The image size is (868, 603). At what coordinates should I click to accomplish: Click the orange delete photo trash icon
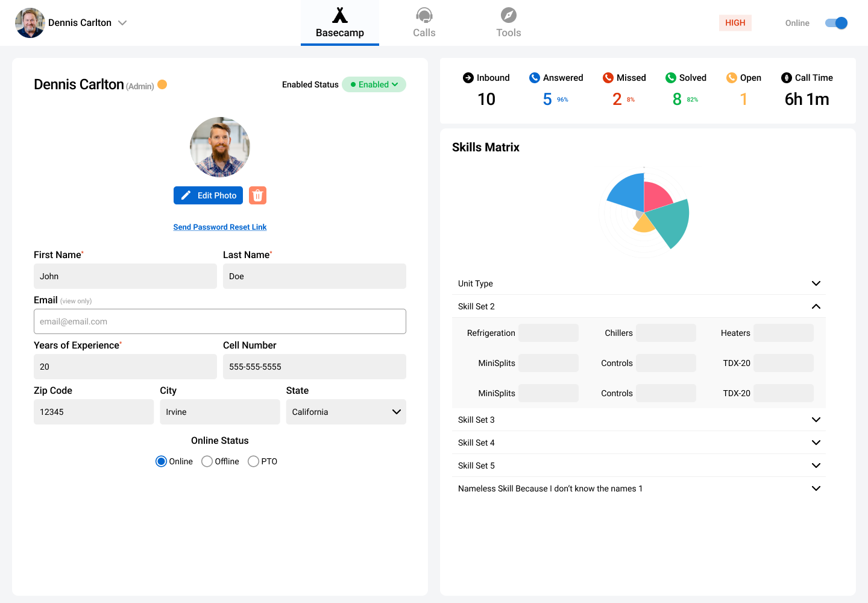coord(257,195)
